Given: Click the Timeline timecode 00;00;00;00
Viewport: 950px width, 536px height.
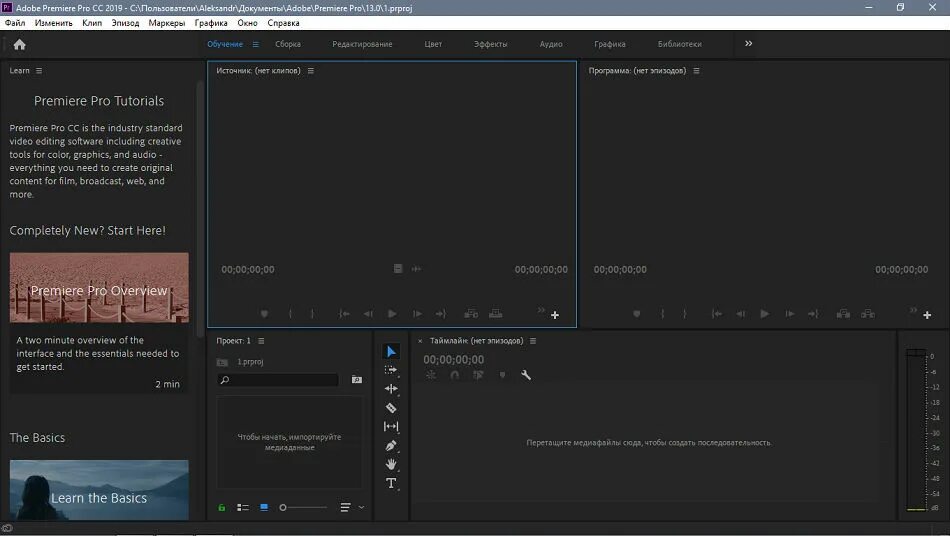Looking at the screenshot, I should click(454, 360).
